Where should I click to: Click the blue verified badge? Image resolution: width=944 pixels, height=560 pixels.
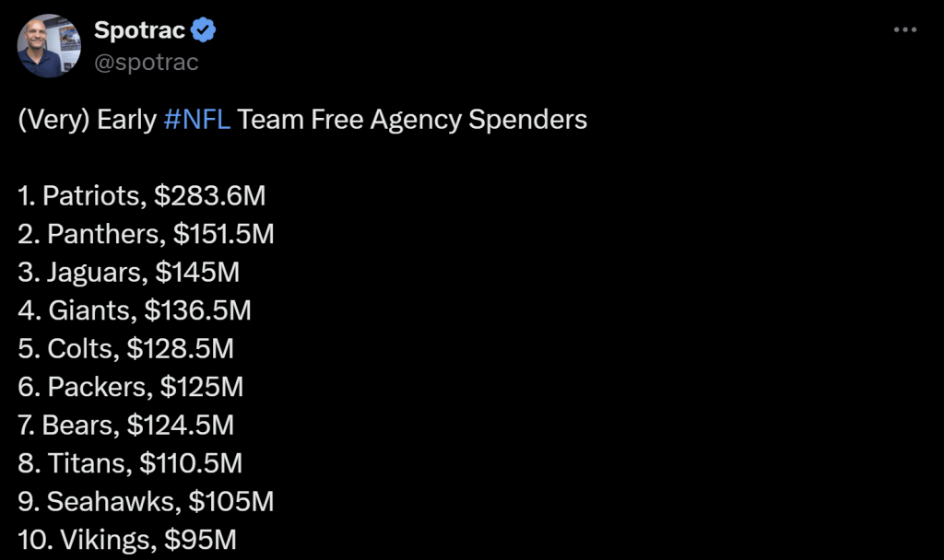(x=204, y=30)
